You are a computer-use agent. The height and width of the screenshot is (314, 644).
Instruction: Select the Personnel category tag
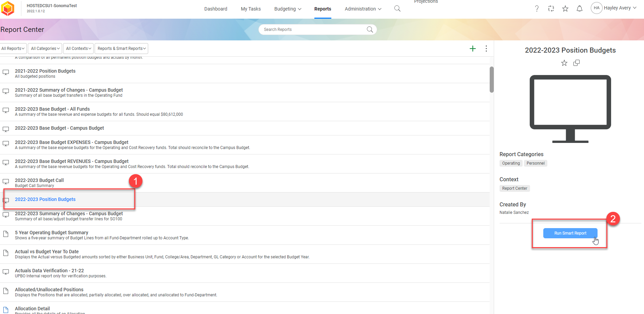click(535, 163)
